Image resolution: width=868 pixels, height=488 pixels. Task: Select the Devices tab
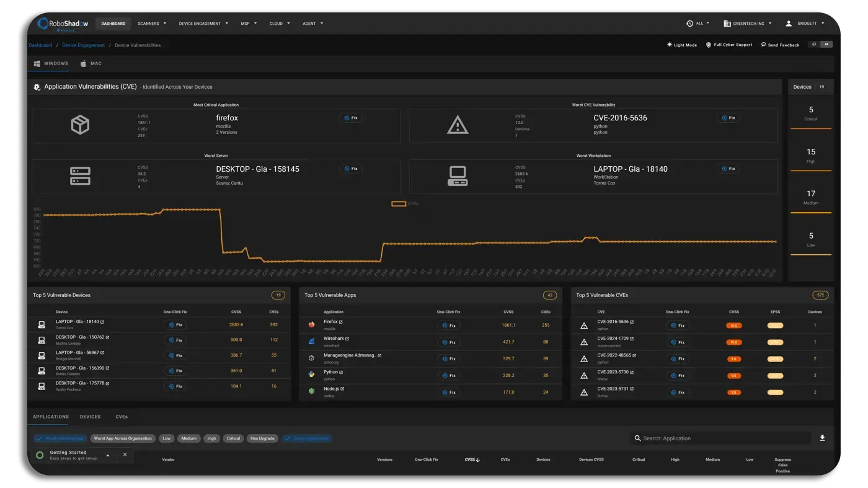(91, 417)
